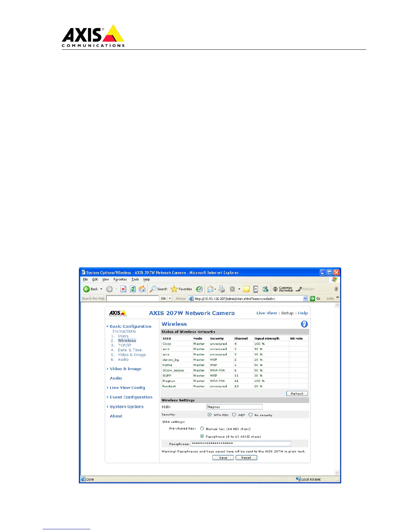
Task: Click the Refresh button below the networks table
Action: 297,393
